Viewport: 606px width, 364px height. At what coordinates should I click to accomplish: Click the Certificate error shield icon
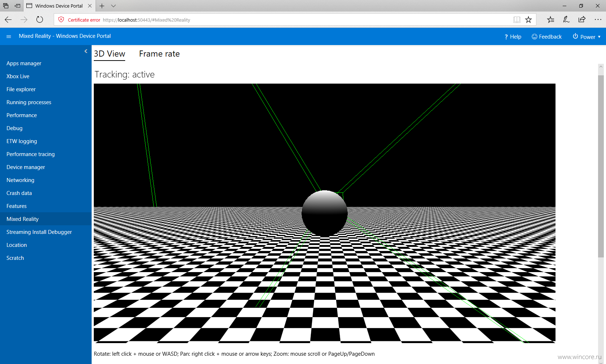(x=61, y=20)
